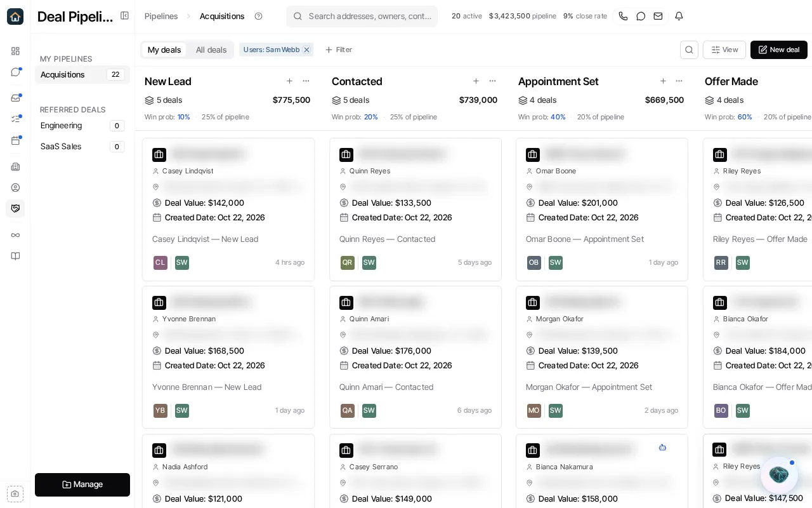Open the floating assistant orb button
The width and height of the screenshot is (812, 508).
tap(778, 474)
